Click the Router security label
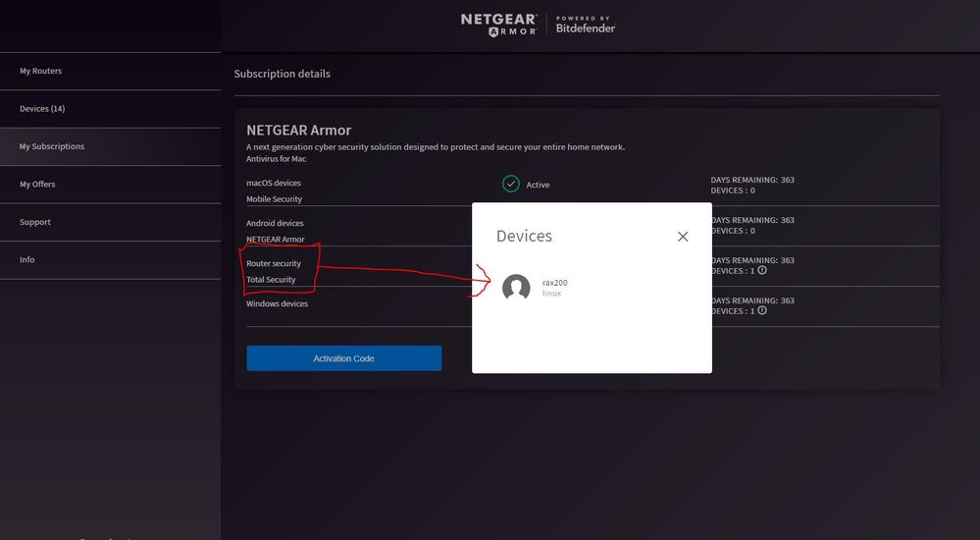 coord(274,263)
